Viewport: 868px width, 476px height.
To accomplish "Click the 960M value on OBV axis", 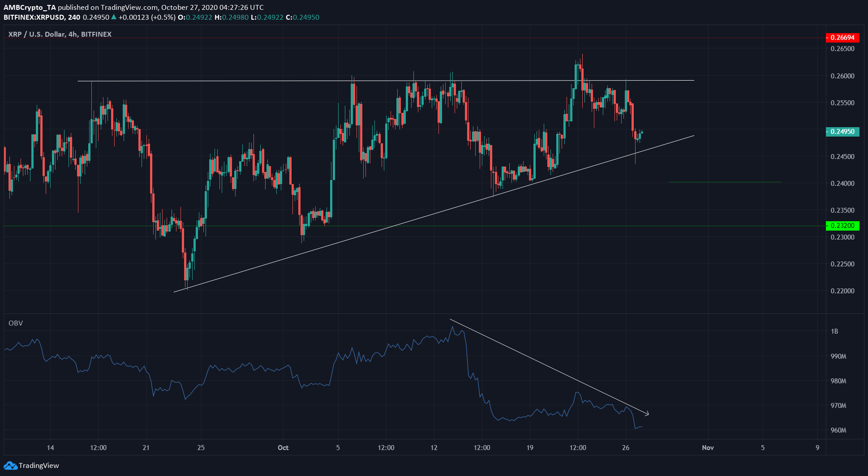I will (x=838, y=430).
